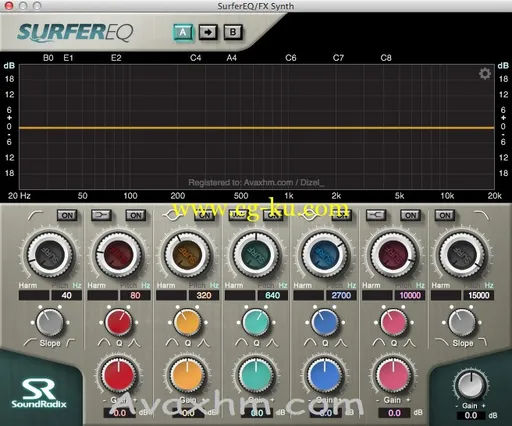Image resolution: width=512 pixels, height=426 pixels.
Task: Click the red Q knob
Action: [118, 322]
